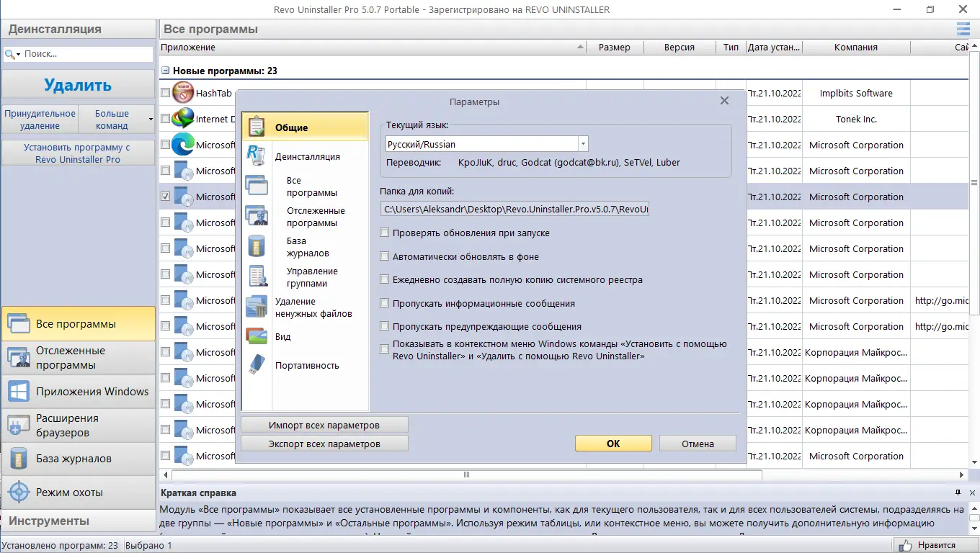Viewport: 980px width, 553px height.
Task: Open База журналов in the left sidebar
Action: coord(78,459)
